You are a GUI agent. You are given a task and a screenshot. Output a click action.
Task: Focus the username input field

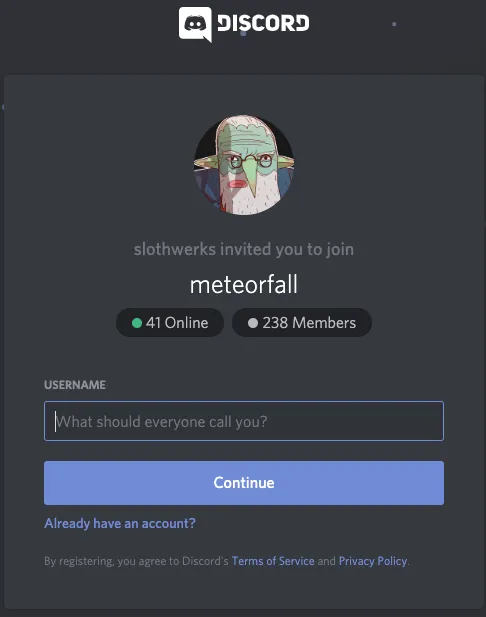click(244, 421)
